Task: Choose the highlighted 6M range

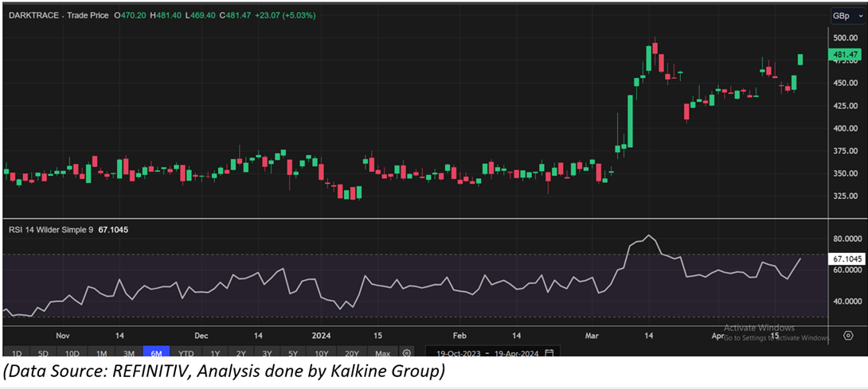Action: click(x=157, y=353)
